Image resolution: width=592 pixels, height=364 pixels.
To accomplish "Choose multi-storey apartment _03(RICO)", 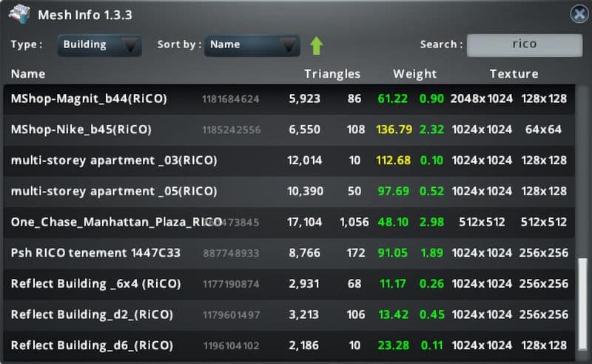I will tap(114, 161).
